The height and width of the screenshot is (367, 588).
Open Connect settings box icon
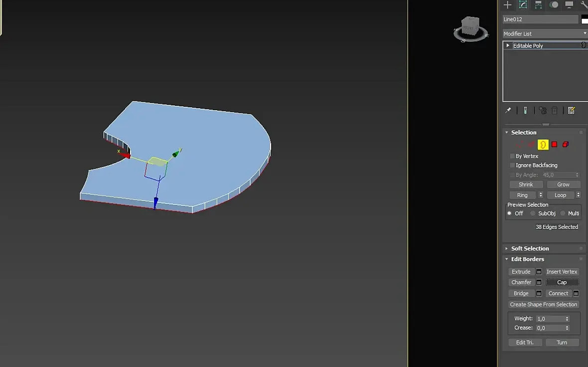(576, 293)
